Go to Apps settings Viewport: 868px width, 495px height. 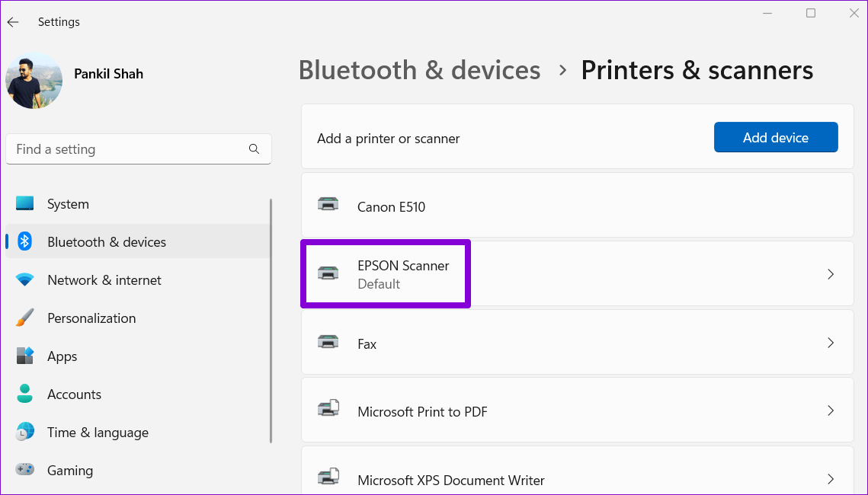tap(137, 356)
